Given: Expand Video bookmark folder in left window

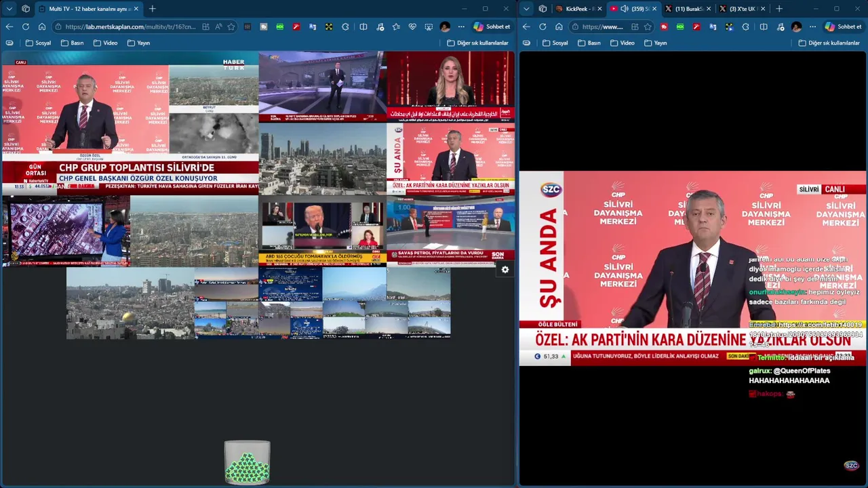Looking at the screenshot, I should point(105,43).
